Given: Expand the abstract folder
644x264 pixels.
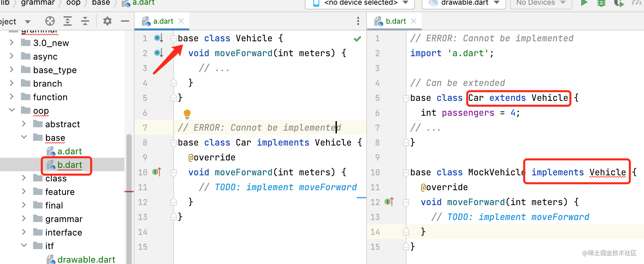Looking at the screenshot, I should pyautogui.click(x=24, y=124).
